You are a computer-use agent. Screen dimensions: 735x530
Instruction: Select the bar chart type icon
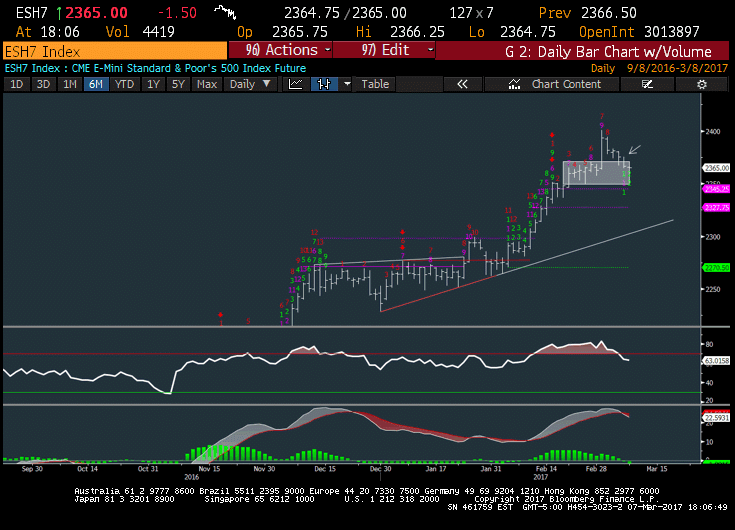pyautogui.click(x=324, y=84)
